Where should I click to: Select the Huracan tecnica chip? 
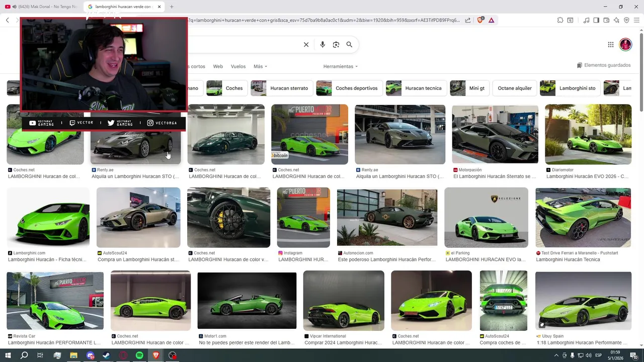[x=416, y=88]
